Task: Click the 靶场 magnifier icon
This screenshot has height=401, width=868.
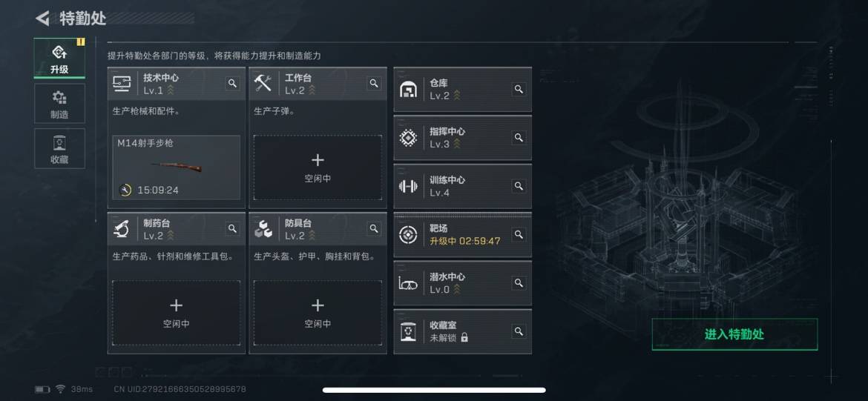Action: (x=519, y=234)
